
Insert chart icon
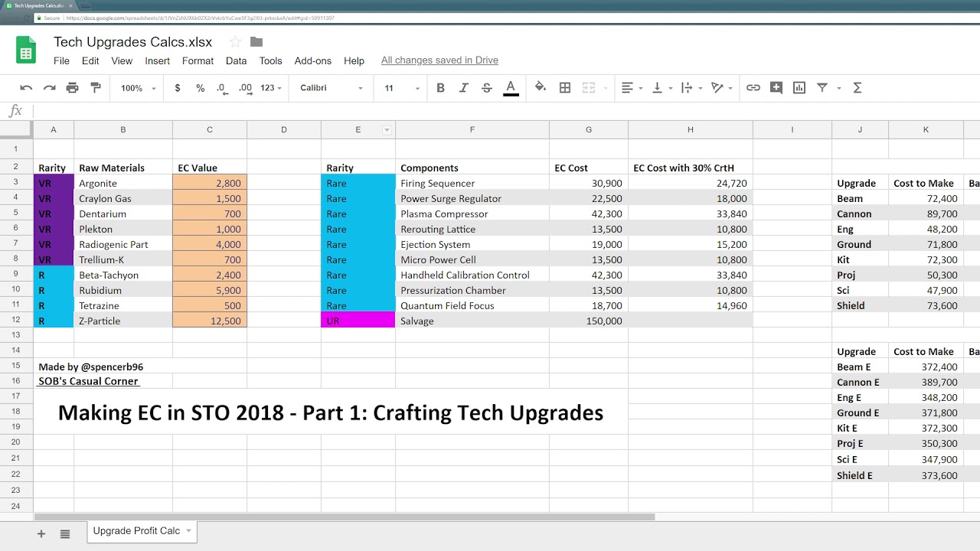click(799, 88)
